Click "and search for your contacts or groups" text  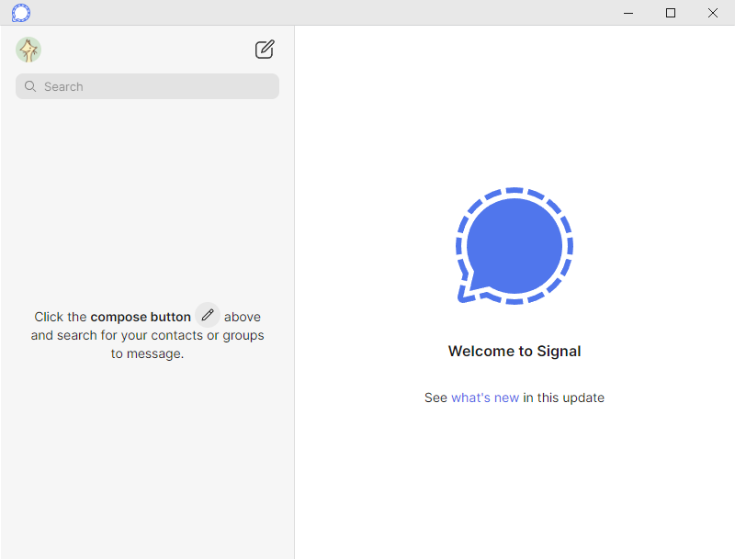pyautogui.click(x=147, y=335)
